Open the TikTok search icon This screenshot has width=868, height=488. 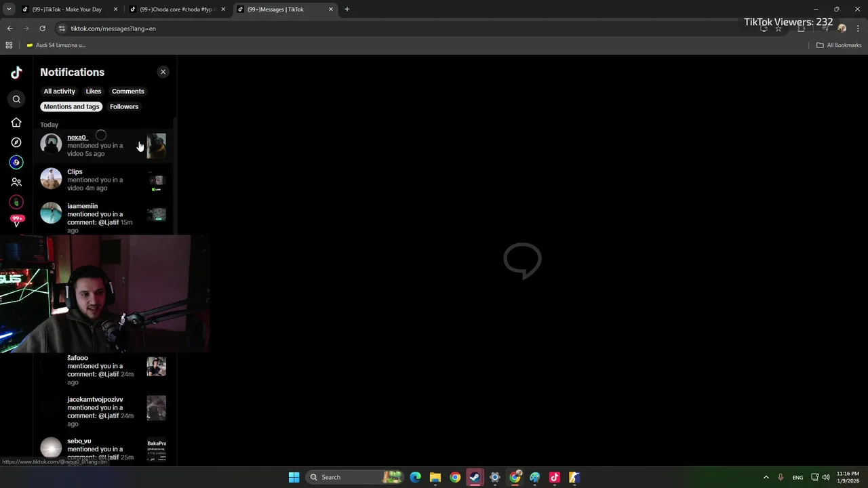(16, 99)
